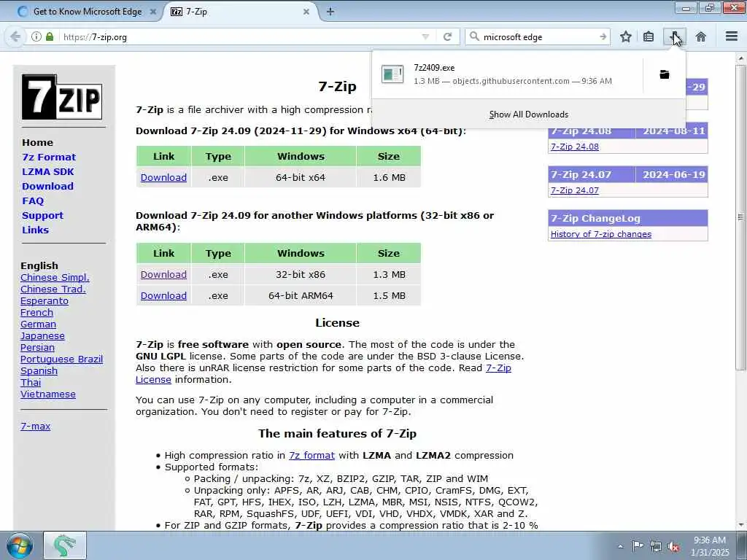Switch language to Vietnamese
The image size is (747, 560).
pyautogui.click(x=47, y=394)
